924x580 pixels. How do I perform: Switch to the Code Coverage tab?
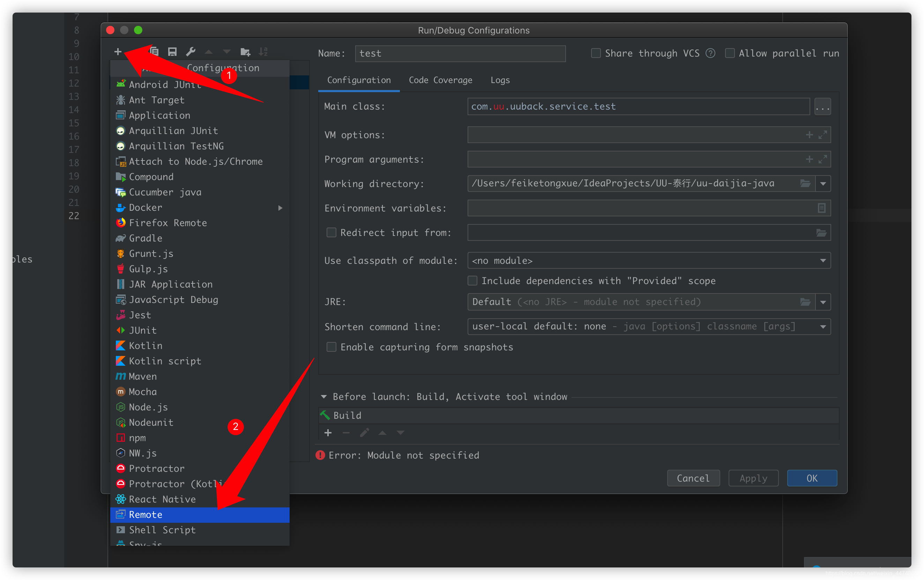tap(440, 80)
